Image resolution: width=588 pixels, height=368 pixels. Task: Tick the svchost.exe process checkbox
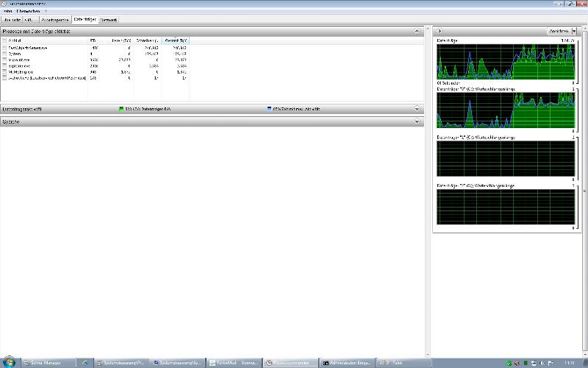point(4,78)
